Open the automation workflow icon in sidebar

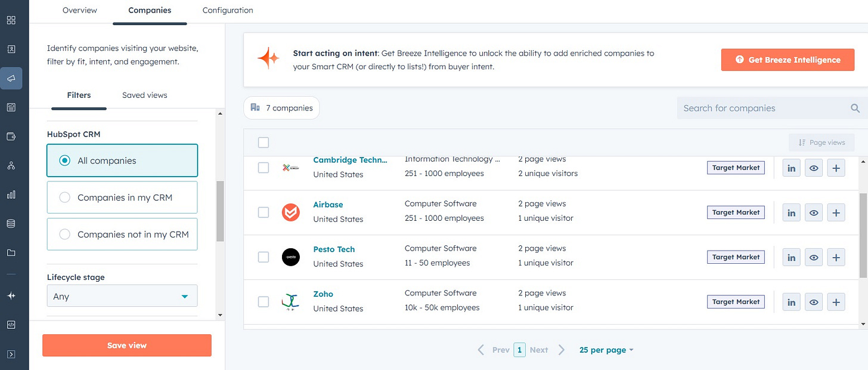[11, 165]
